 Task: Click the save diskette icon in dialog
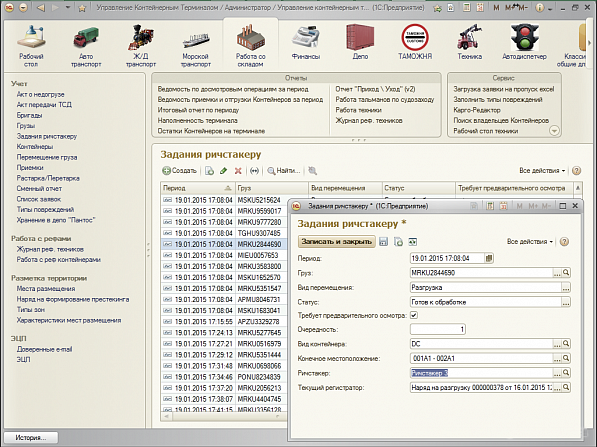pyautogui.click(x=383, y=241)
